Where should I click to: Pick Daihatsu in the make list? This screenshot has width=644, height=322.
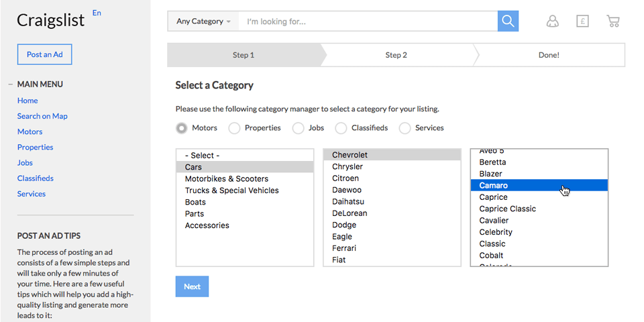[392, 202]
